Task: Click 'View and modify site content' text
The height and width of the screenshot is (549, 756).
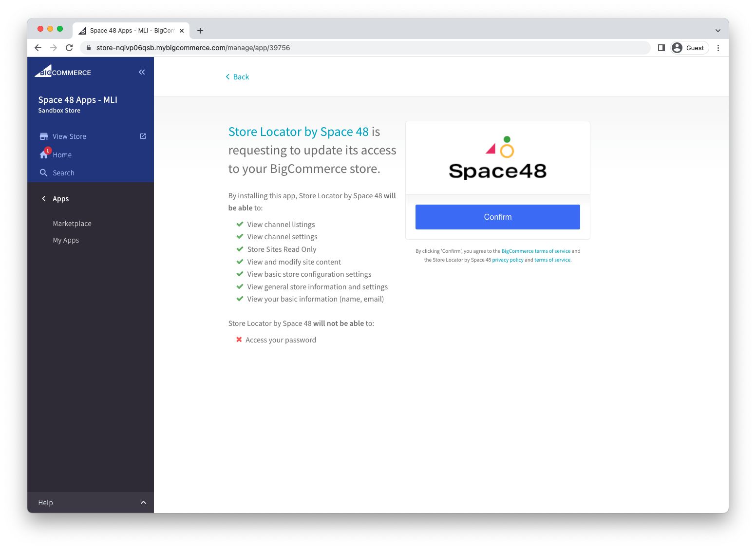Action: click(294, 262)
